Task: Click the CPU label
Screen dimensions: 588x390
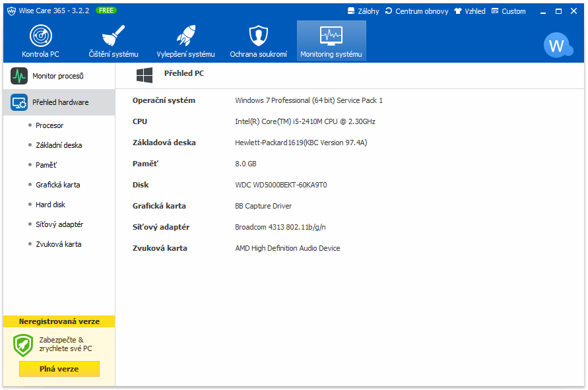Action: pyautogui.click(x=140, y=121)
